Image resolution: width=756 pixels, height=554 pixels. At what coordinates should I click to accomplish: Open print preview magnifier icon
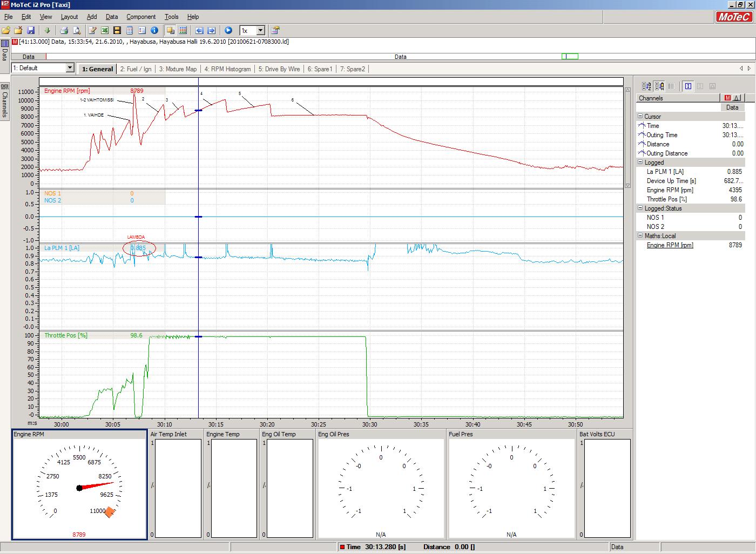(x=77, y=31)
